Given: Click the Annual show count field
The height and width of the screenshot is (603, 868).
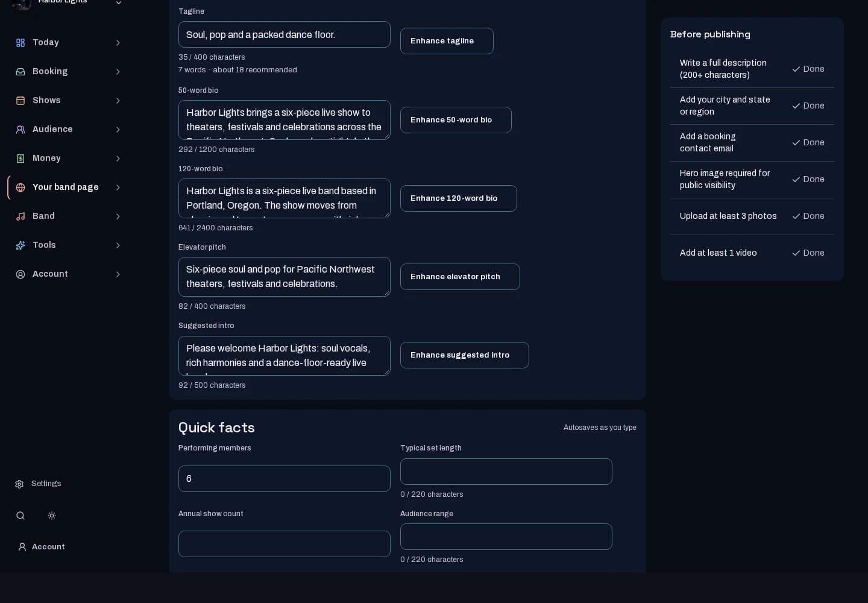Looking at the screenshot, I should pyautogui.click(x=285, y=544).
